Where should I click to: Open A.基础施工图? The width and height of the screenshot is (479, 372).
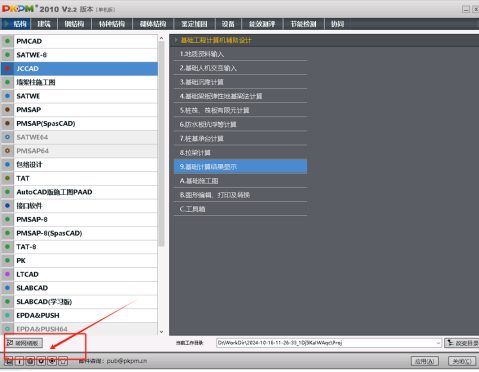click(240, 181)
